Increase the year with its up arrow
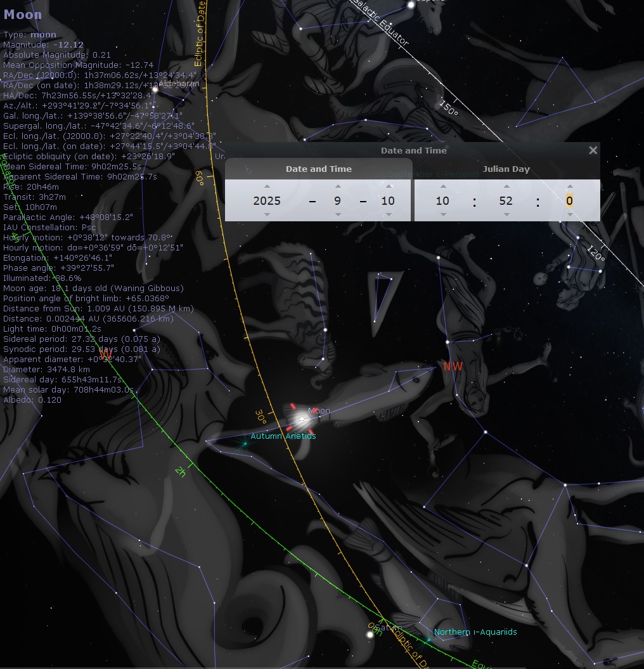 267,186
